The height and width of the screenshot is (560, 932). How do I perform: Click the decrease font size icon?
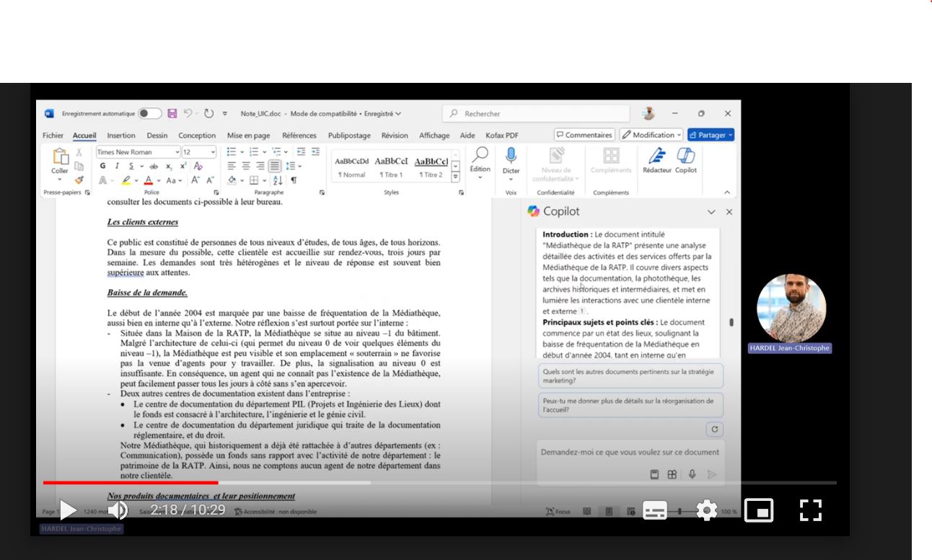coord(210,181)
